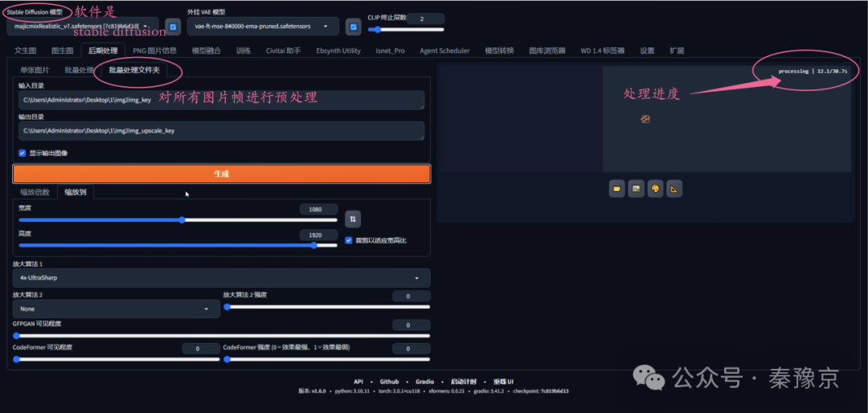This screenshot has width=868, height=413.
Task: Switch to the 缩放到 tab
Action: (x=76, y=192)
